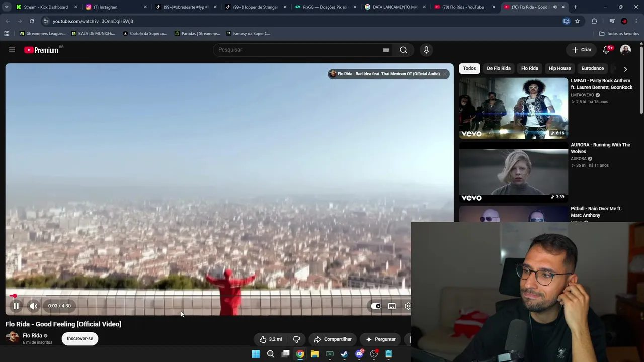Viewport: 644px width, 362px height.
Task: Open the LMFAO Party Rock Anthem thumbnail
Action: (x=513, y=108)
